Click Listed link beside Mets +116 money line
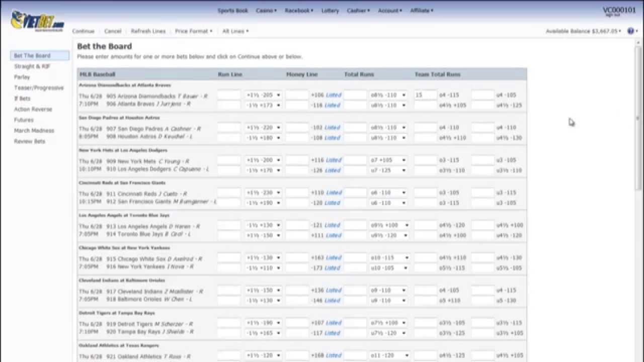This screenshot has height=362, width=644. pyautogui.click(x=334, y=160)
